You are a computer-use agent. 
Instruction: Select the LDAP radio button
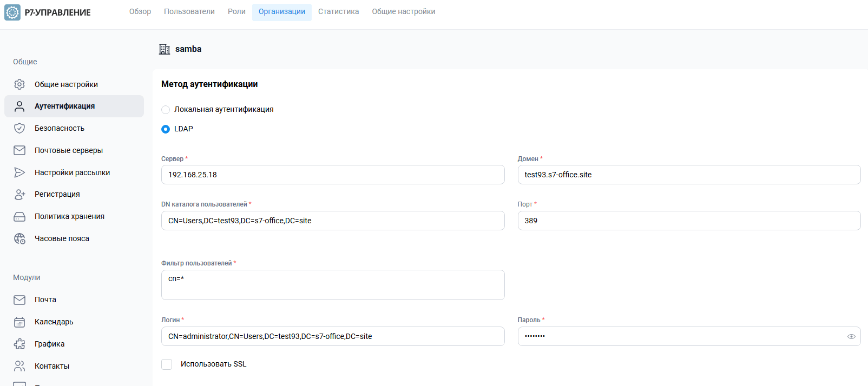(166, 129)
